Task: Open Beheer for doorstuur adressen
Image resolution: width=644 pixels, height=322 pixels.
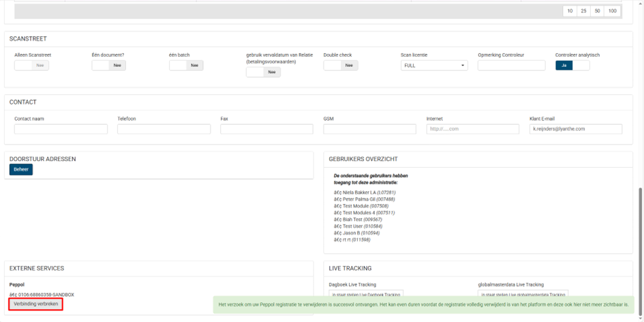Action: 21,169
